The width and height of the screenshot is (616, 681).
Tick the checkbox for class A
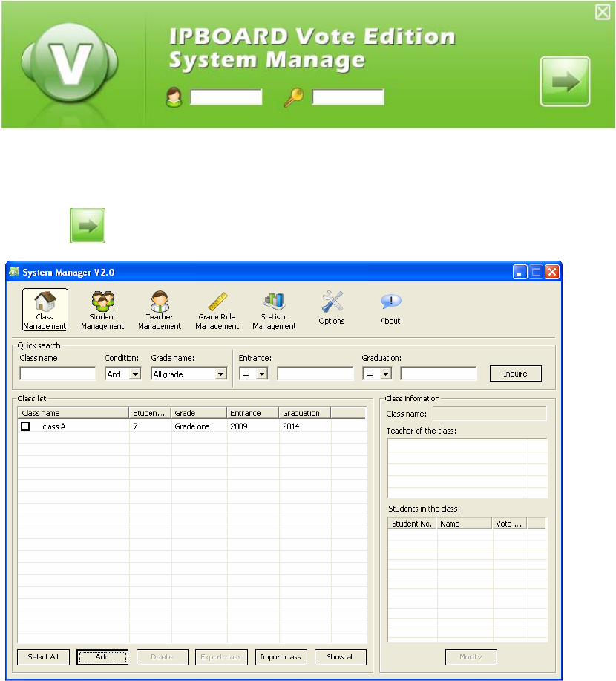25,426
